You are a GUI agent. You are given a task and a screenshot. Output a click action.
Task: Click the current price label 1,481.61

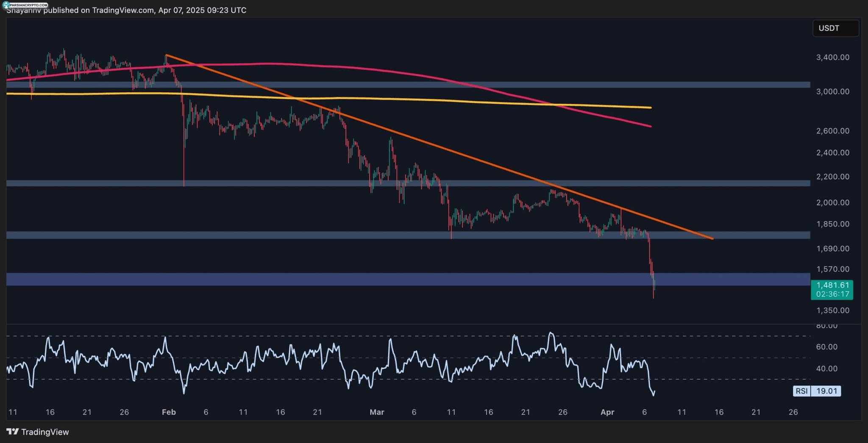[832, 285]
